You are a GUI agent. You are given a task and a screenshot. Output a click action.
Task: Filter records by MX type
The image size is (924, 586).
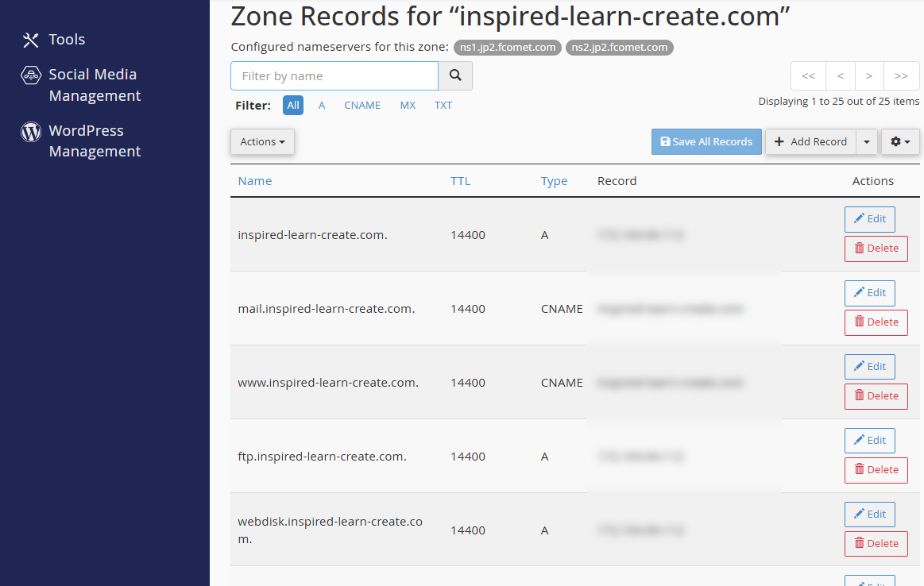[408, 106]
